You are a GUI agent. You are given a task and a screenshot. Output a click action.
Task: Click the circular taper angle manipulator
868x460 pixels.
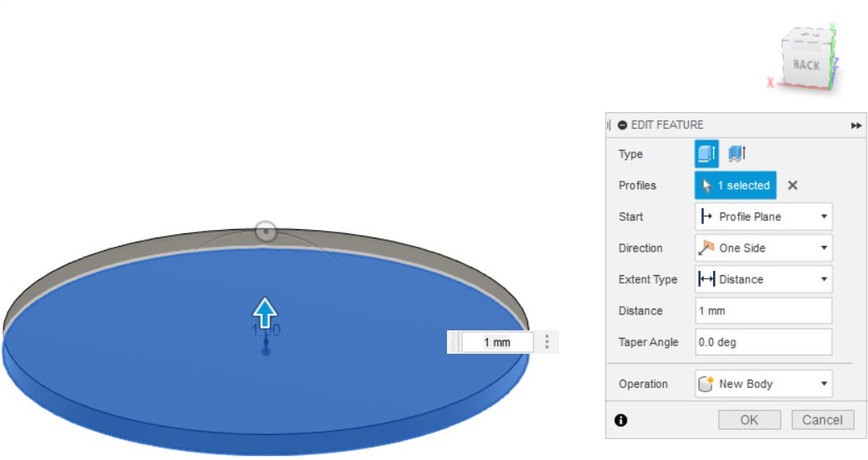(265, 232)
